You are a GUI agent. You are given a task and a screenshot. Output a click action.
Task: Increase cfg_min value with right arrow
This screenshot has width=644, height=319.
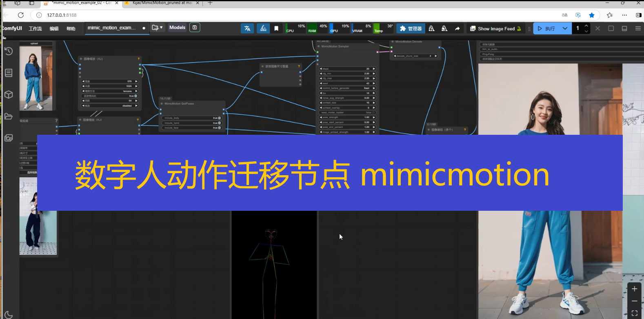click(374, 74)
